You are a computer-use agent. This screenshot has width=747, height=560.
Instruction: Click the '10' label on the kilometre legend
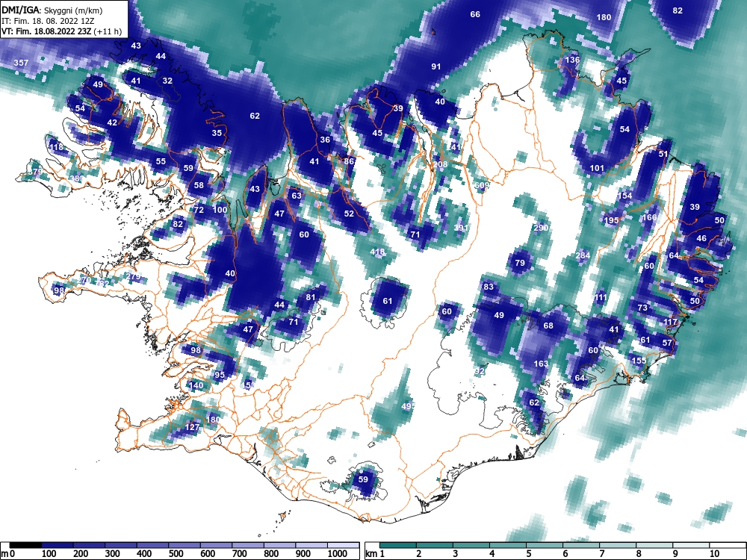(x=713, y=554)
